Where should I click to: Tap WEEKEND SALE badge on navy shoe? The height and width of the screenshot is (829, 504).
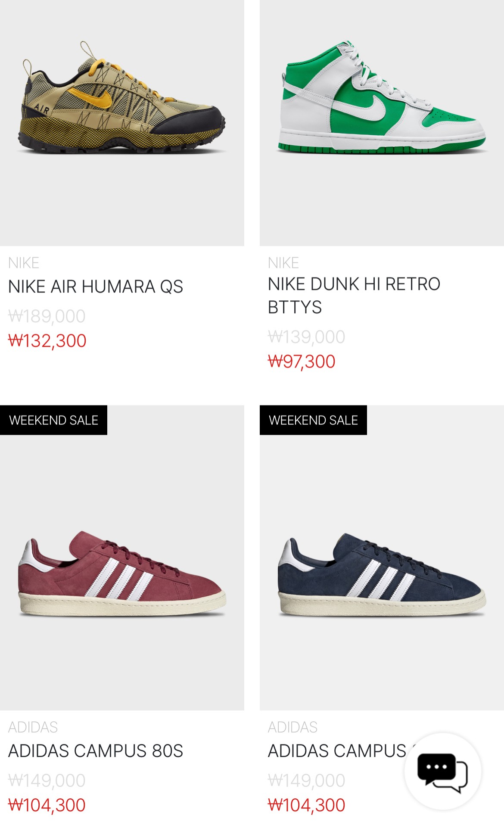[x=313, y=420]
